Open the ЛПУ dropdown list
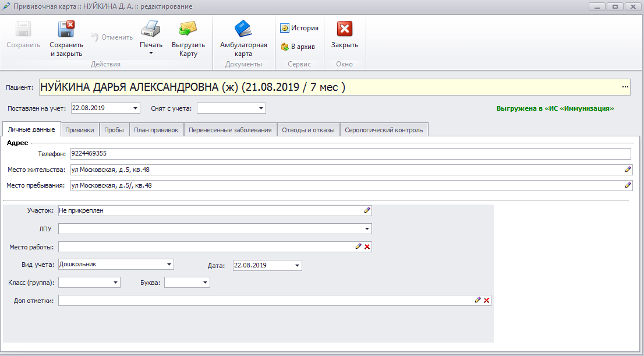 pos(367,229)
